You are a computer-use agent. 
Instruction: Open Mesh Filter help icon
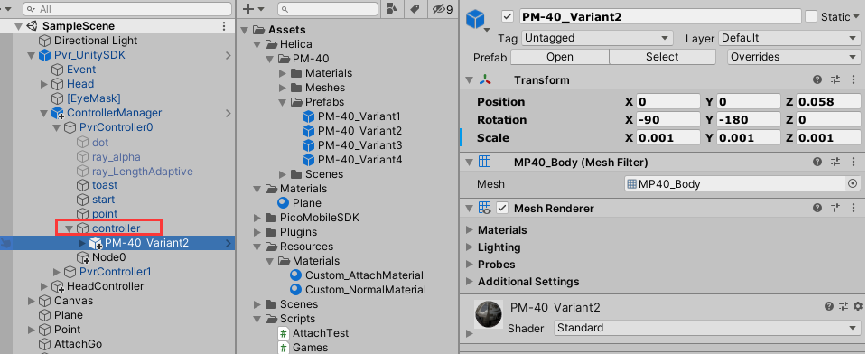817,162
